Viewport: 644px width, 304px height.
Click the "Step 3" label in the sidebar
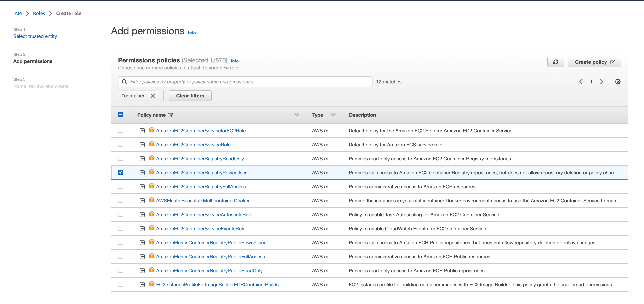(19, 79)
